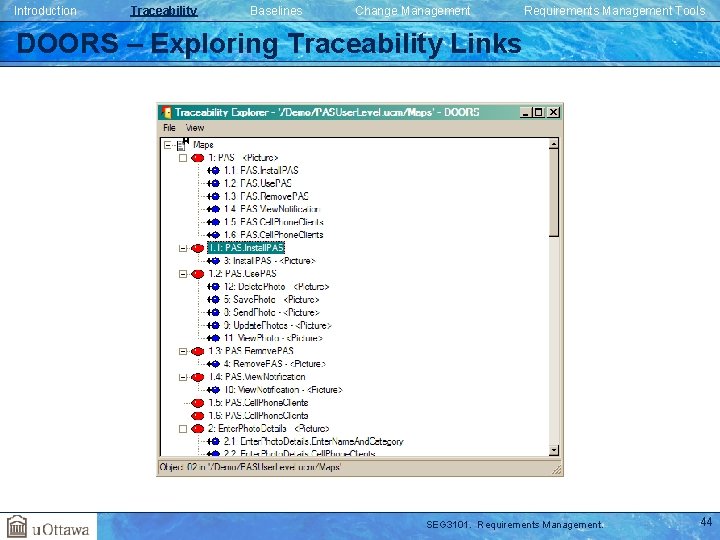The width and height of the screenshot is (720, 540).
Task: Go to the Traceability section tab
Action: pyautogui.click(x=164, y=11)
